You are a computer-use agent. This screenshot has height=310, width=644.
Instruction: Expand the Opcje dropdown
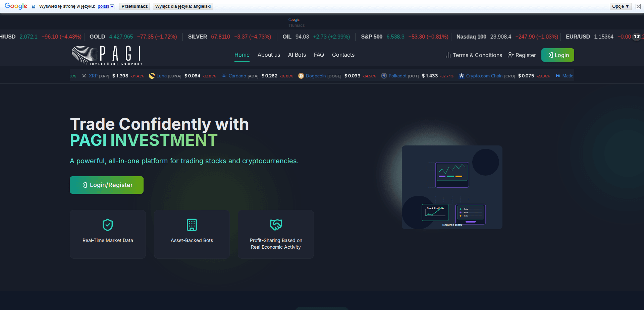620,6
